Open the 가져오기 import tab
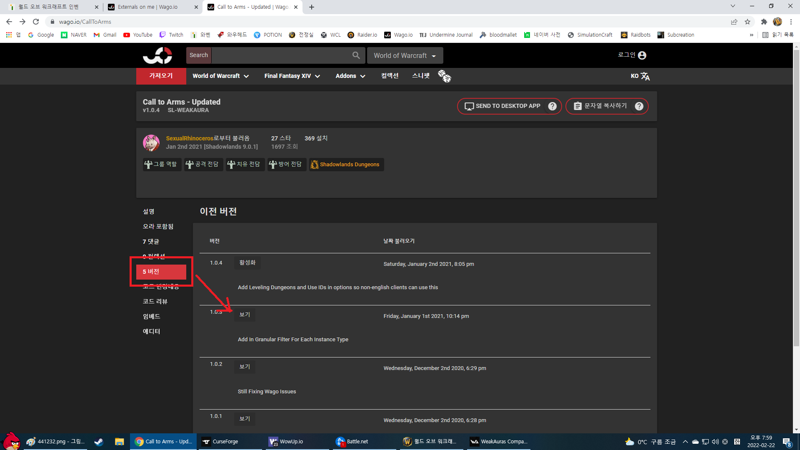The height and width of the screenshot is (450, 800). tap(161, 76)
